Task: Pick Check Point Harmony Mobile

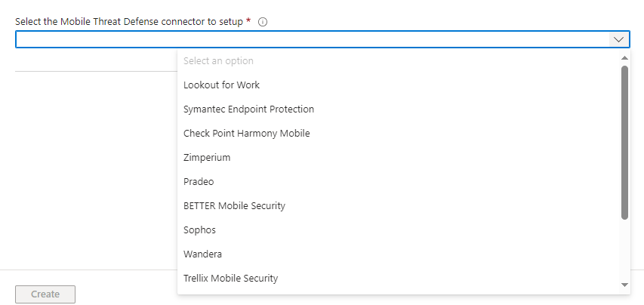Action: click(246, 133)
